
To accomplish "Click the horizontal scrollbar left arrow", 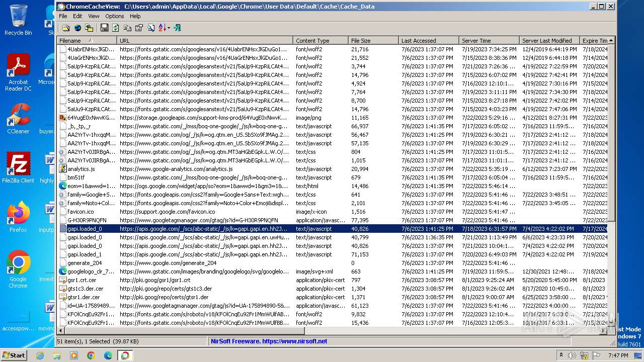I will coord(61,331).
